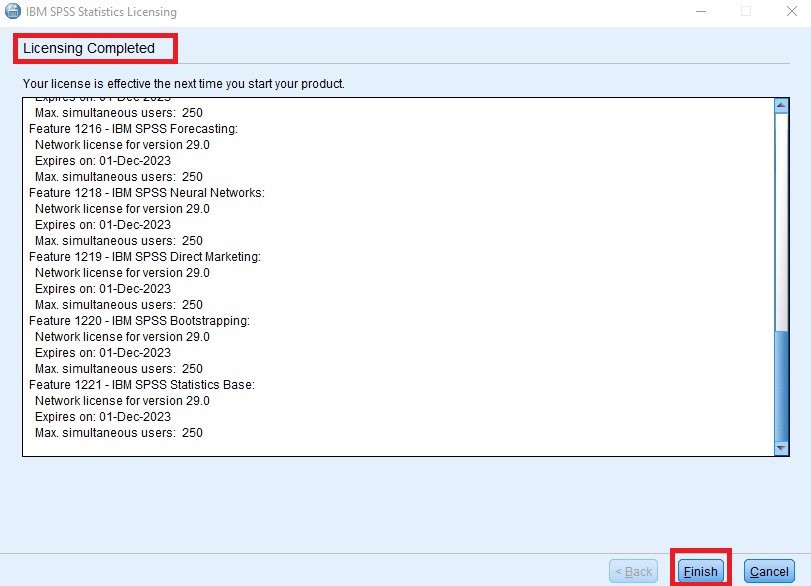811x586 pixels.
Task: Close the Licensing window
Action: tap(791, 11)
